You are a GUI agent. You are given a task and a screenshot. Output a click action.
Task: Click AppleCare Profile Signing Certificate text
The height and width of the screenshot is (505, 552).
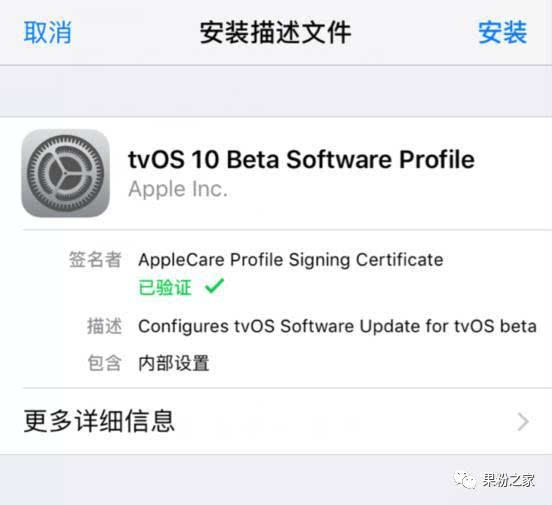[x=291, y=260]
